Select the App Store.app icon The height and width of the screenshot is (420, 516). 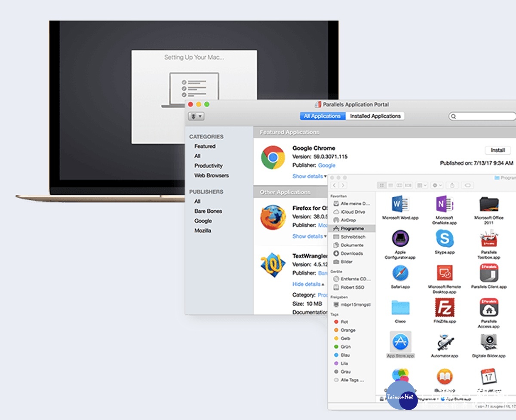click(400, 342)
